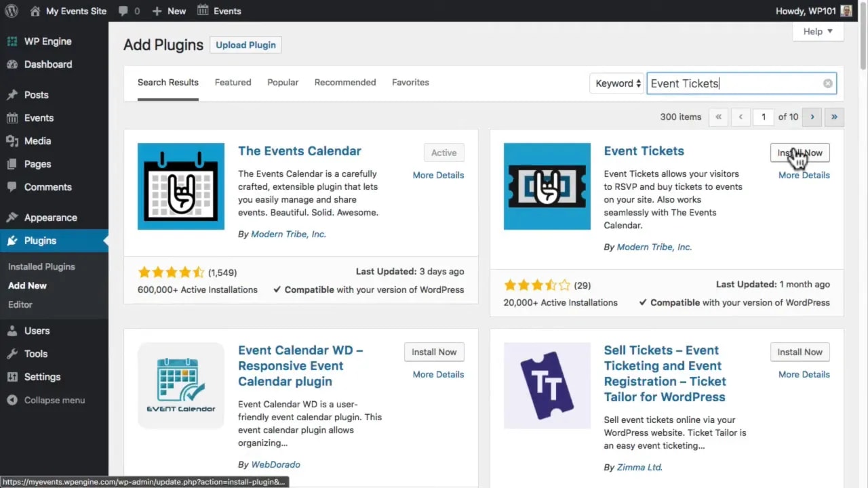Click the WordPress logo in admin bar
This screenshot has height=488, width=868.
[x=12, y=11]
